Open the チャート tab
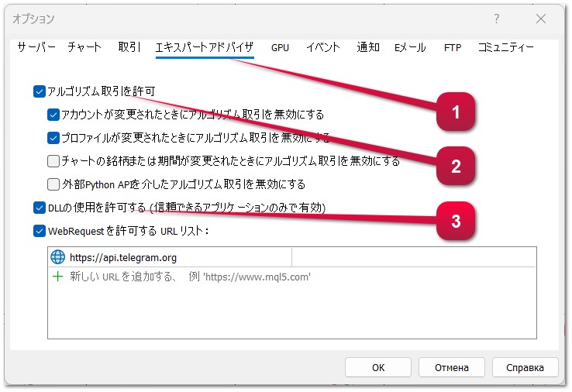Image resolution: width=572 pixels, height=392 pixels. pos(84,47)
